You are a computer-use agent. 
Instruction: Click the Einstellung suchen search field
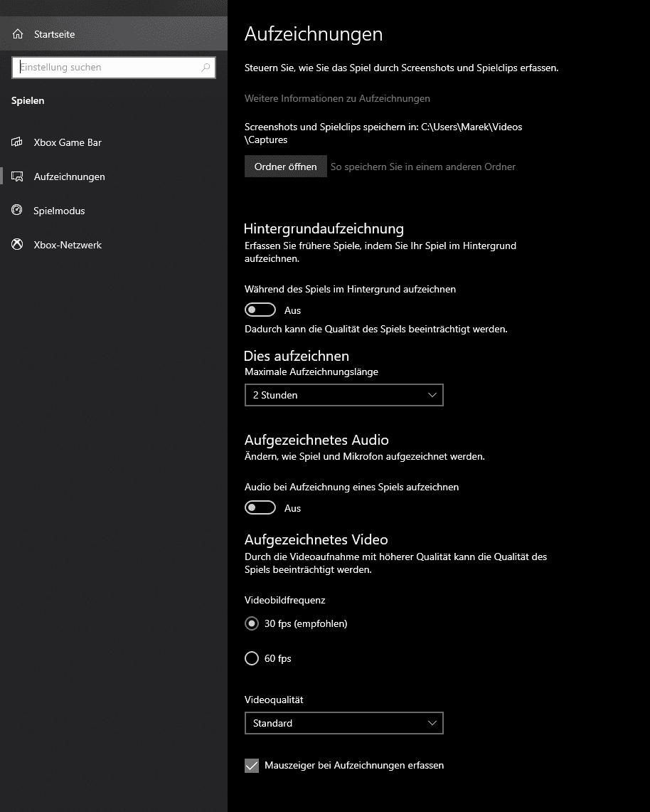107,68
